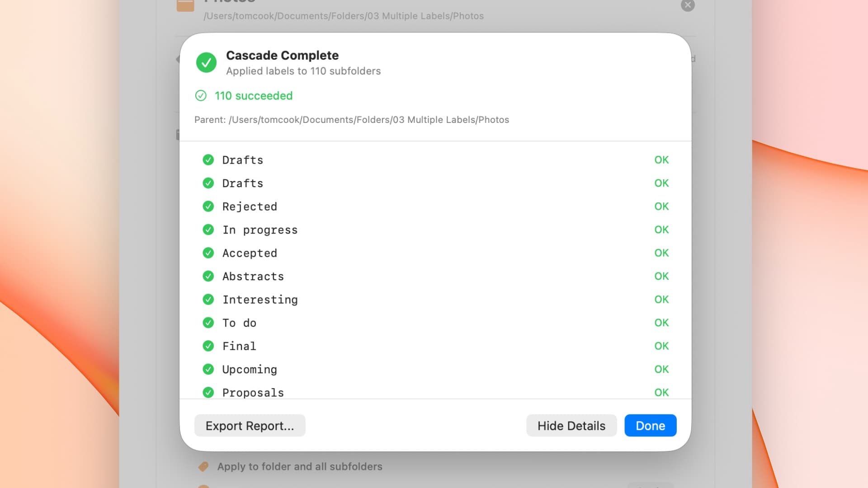The width and height of the screenshot is (868, 488).
Task: Click the large green Cascade Complete checkmark icon
Action: pyautogui.click(x=206, y=62)
